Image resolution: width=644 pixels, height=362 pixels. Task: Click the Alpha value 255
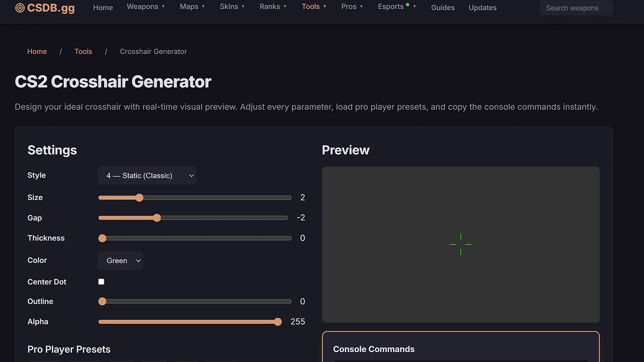[x=298, y=322]
